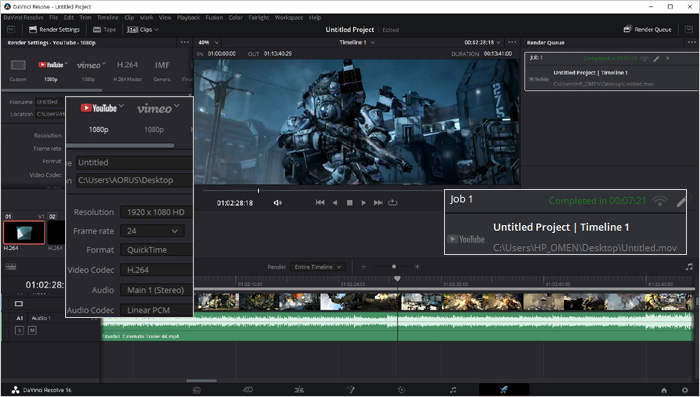Click the timeline zoom slider handle
This screenshot has height=397, width=700.
pos(394,267)
